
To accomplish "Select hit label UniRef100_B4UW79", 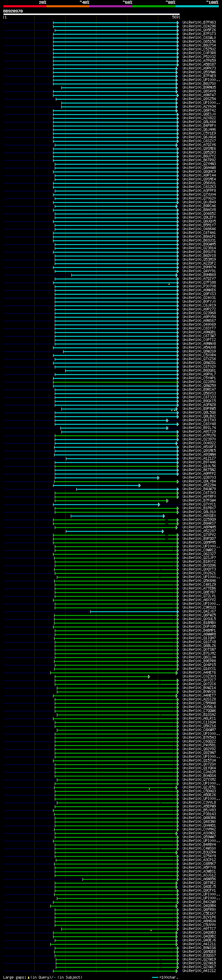I will tap(199, 489).
